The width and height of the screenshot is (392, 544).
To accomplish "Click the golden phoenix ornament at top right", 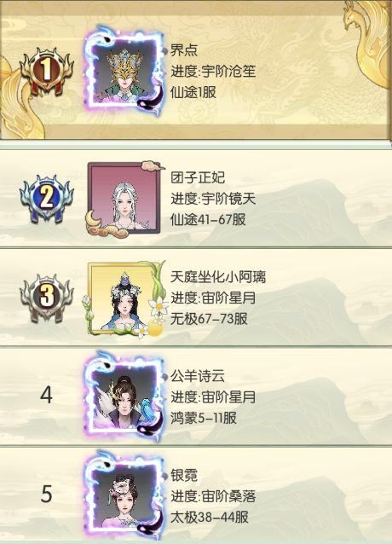I will 368,42.
